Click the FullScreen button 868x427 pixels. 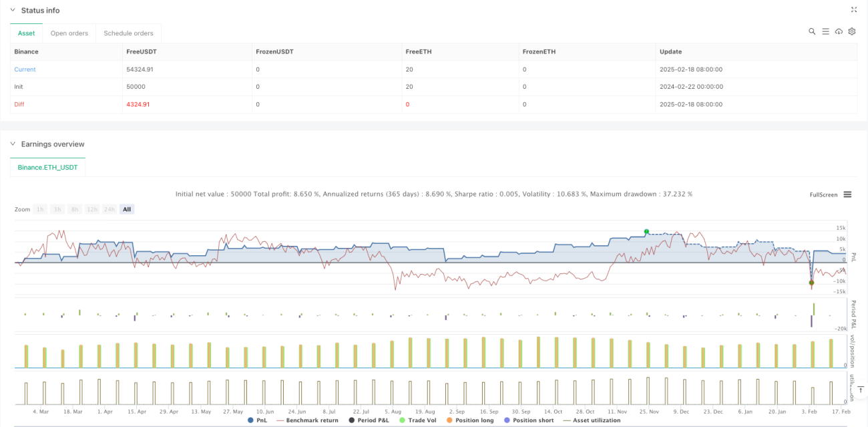pos(823,194)
